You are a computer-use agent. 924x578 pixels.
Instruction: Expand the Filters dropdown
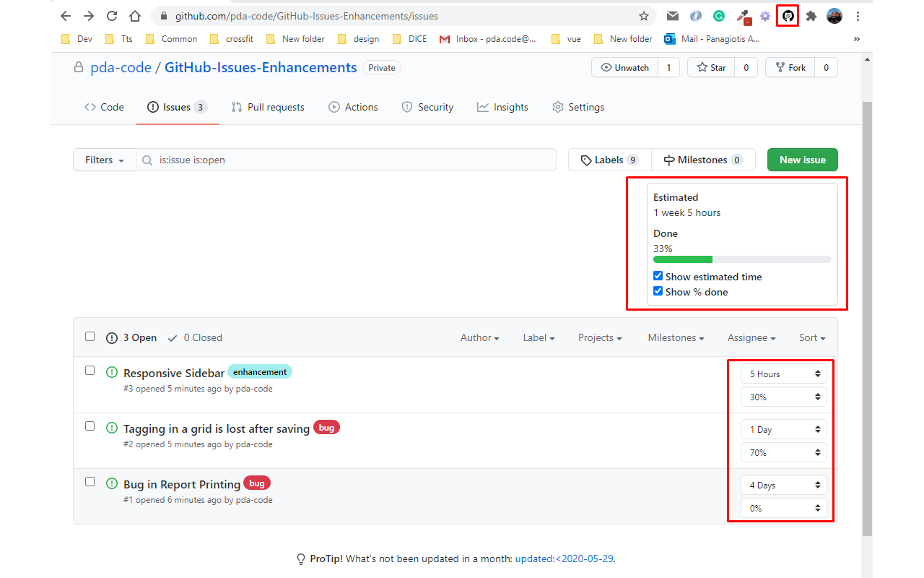[104, 160]
